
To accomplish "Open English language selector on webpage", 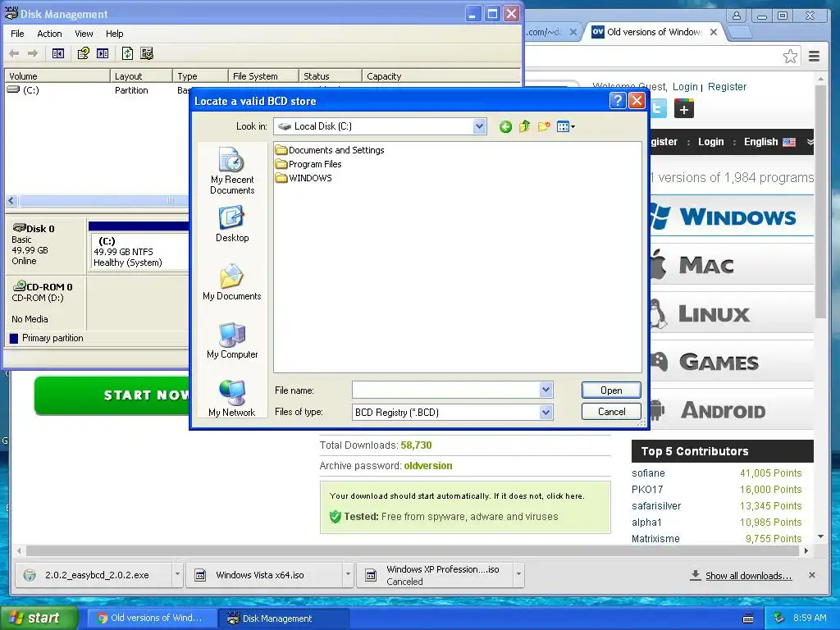I will pyautogui.click(x=769, y=141).
